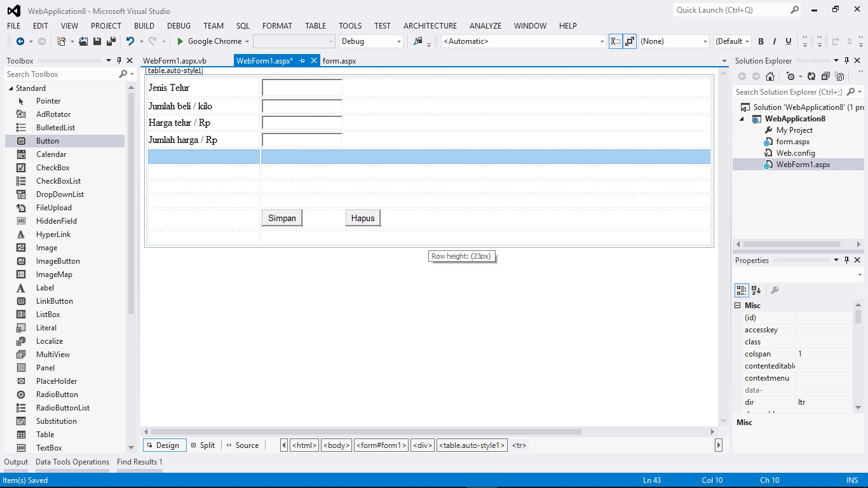Switch editor to Source view
This screenshot has width=868, height=488.
coord(246,445)
